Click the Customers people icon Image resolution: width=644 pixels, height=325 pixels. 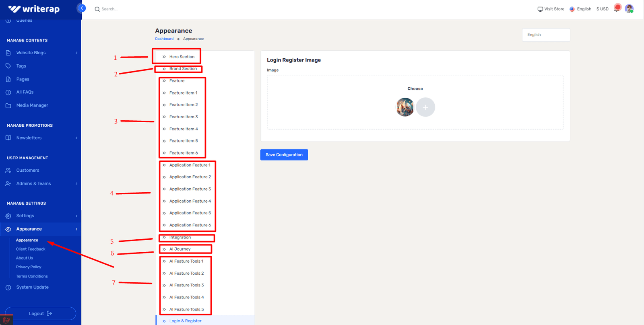(x=8, y=170)
